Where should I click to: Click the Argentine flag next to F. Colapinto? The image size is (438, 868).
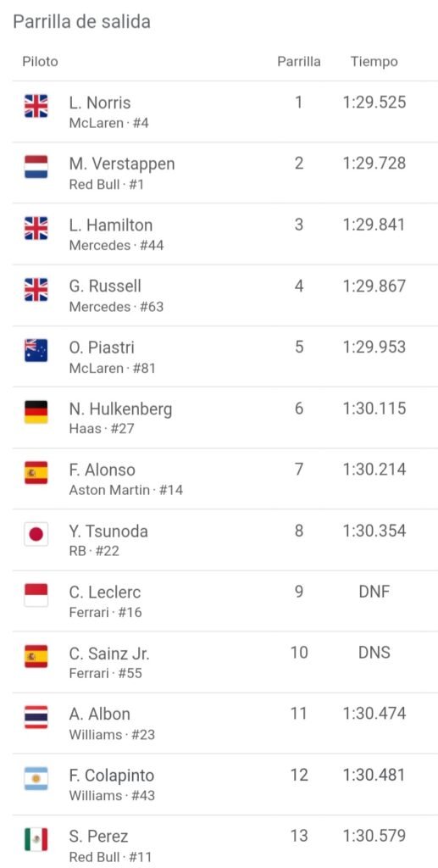[x=36, y=778]
